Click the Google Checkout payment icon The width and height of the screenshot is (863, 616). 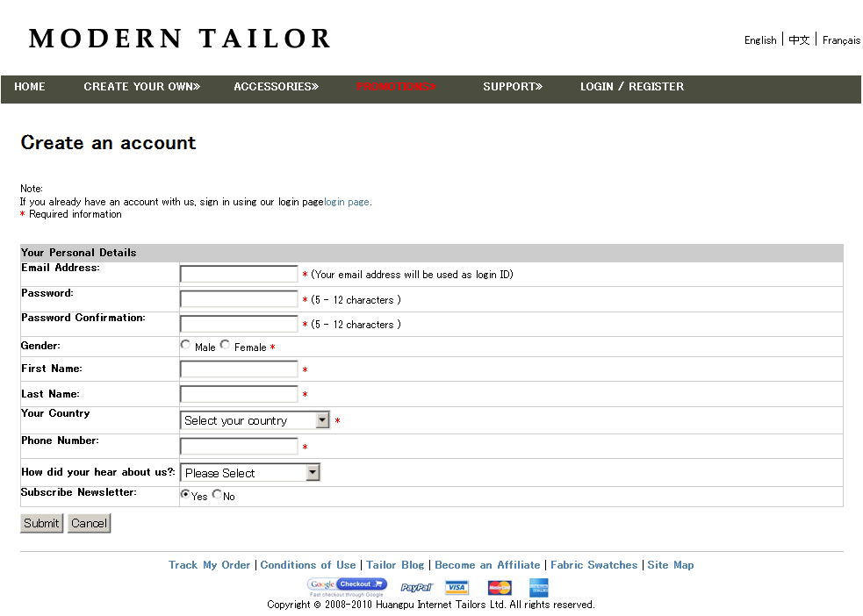(347, 585)
